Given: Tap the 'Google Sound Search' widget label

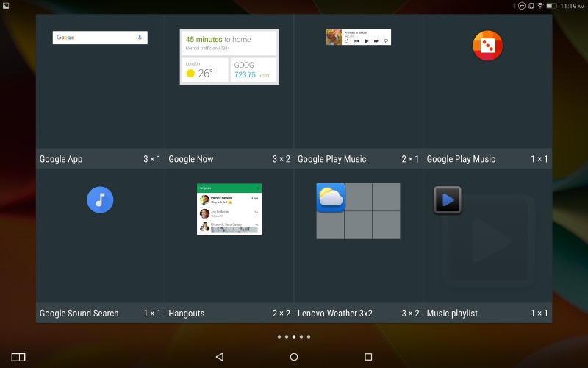Looking at the screenshot, I should pos(79,314).
